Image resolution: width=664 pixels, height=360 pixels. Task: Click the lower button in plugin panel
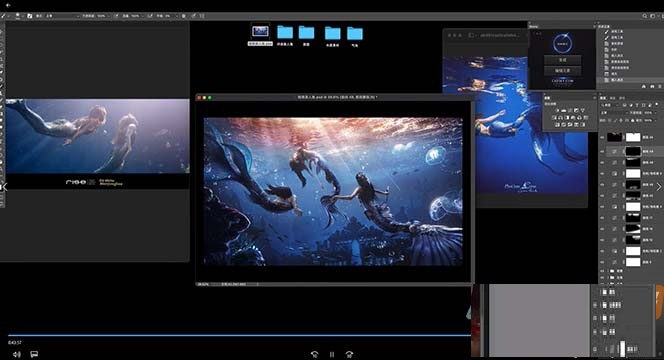click(563, 70)
